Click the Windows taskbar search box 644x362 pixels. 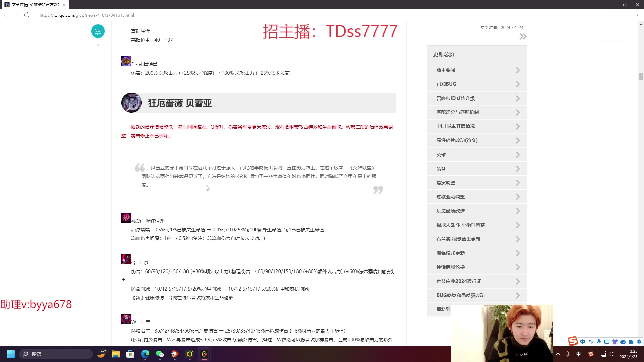point(56,354)
